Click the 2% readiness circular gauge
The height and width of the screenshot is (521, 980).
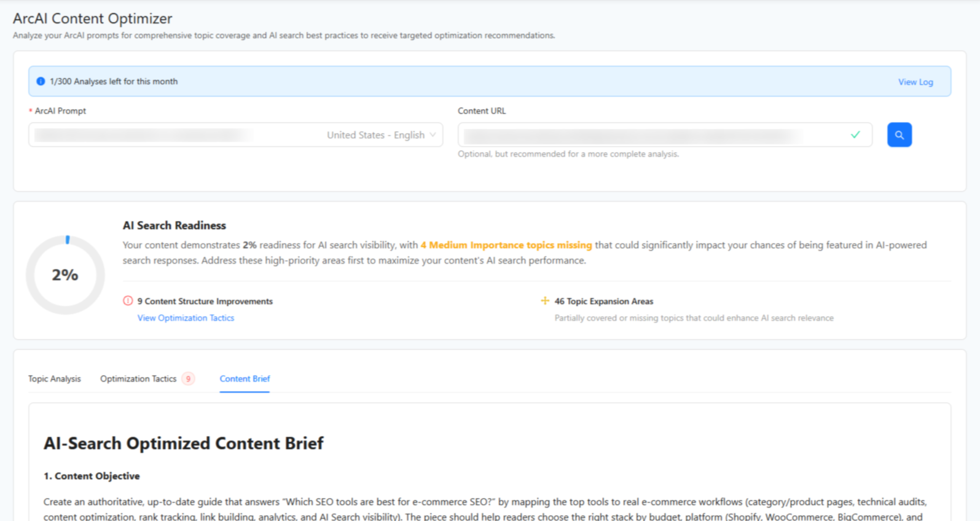pyautogui.click(x=65, y=275)
